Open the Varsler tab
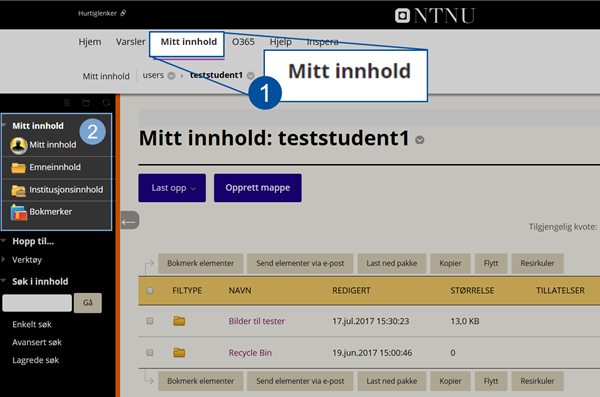The height and width of the screenshot is (397, 600). [x=130, y=42]
